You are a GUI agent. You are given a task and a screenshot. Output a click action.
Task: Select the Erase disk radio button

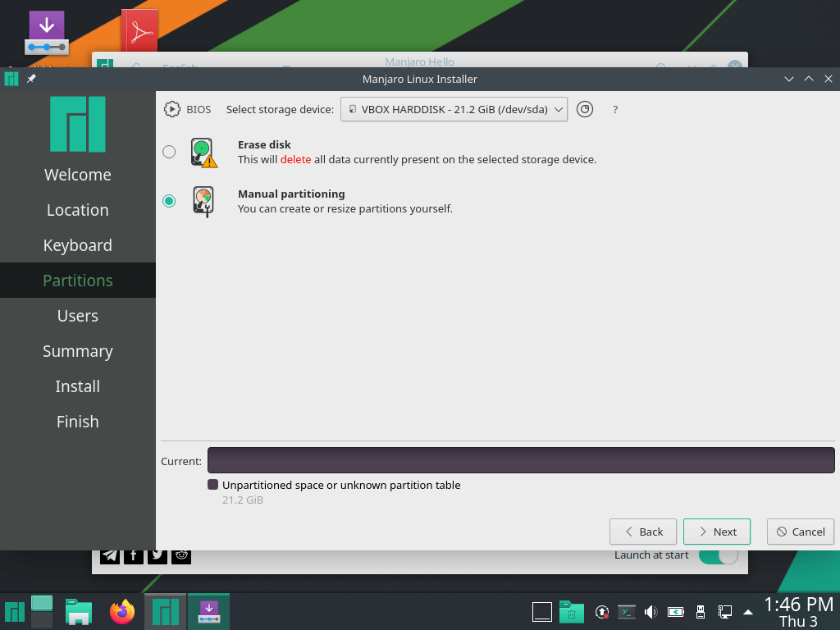[169, 152]
